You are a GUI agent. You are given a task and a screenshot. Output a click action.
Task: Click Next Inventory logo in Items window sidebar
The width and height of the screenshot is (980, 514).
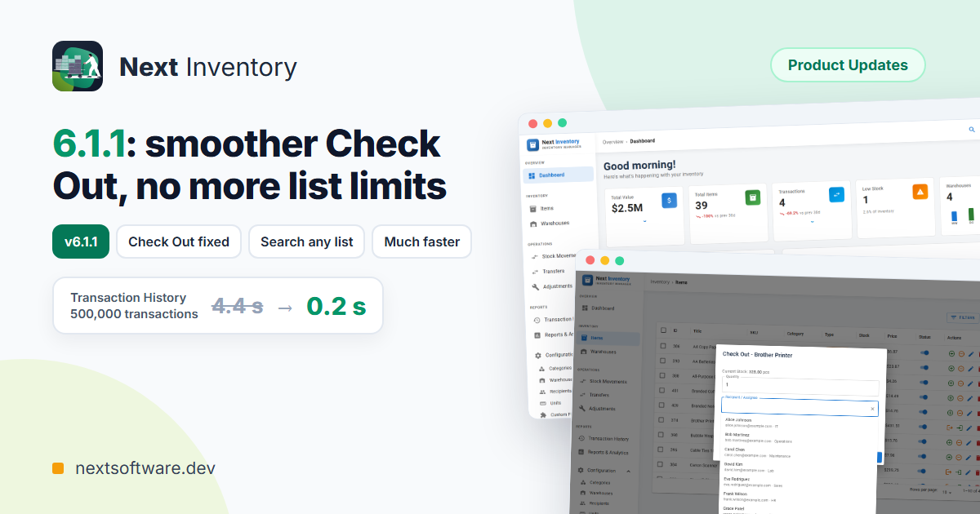[586, 281]
